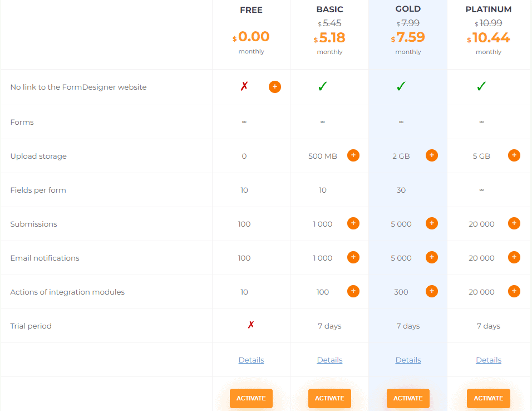Expand the plus beside Basic 1 000 email notifications
The height and width of the screenshot is (411, 532).
(353, 257)
